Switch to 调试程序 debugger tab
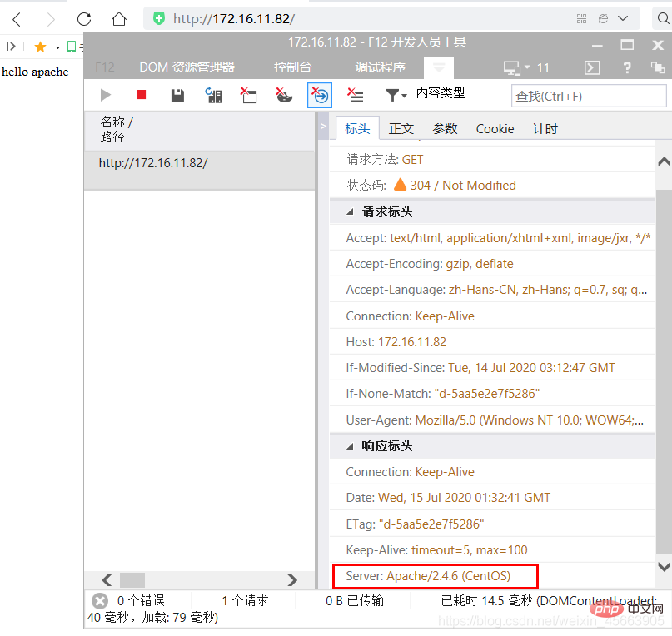The width and height of the screenshot is (672, 636). (381, 67)
